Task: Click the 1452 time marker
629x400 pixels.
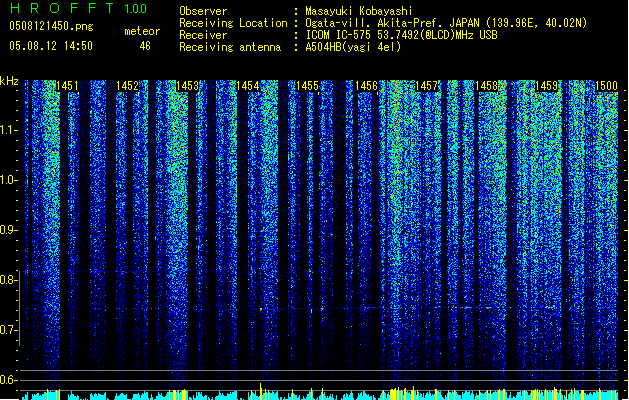Action: [x=127, y=86]
